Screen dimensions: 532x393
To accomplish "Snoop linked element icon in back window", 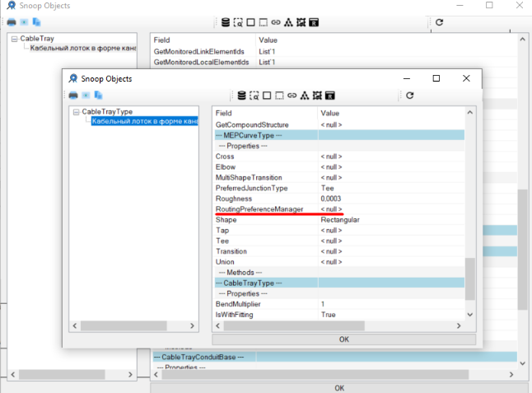I will coord(276,22).
